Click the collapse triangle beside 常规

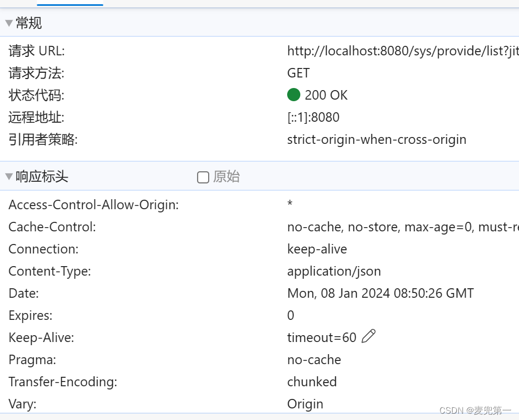tap(8, 23)
